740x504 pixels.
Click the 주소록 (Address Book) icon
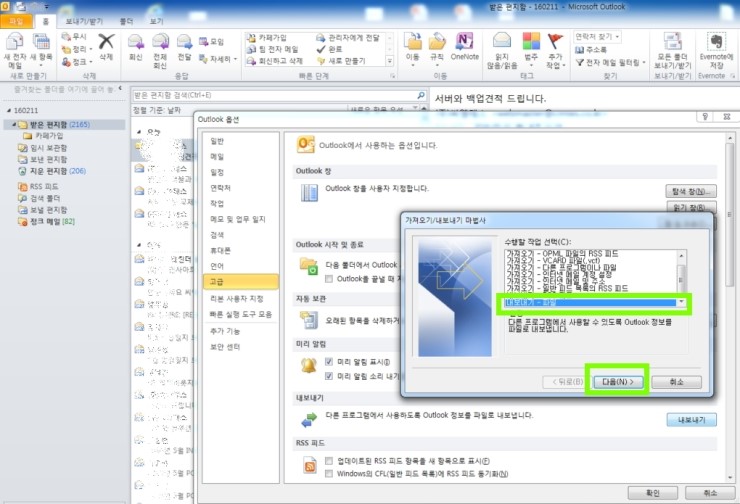(580, 49)
